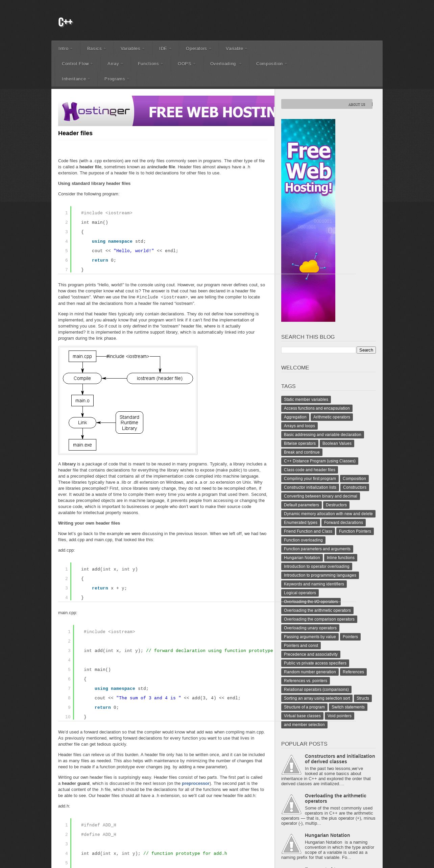
Task: Select the Inline functions tag
Action: 341,558
